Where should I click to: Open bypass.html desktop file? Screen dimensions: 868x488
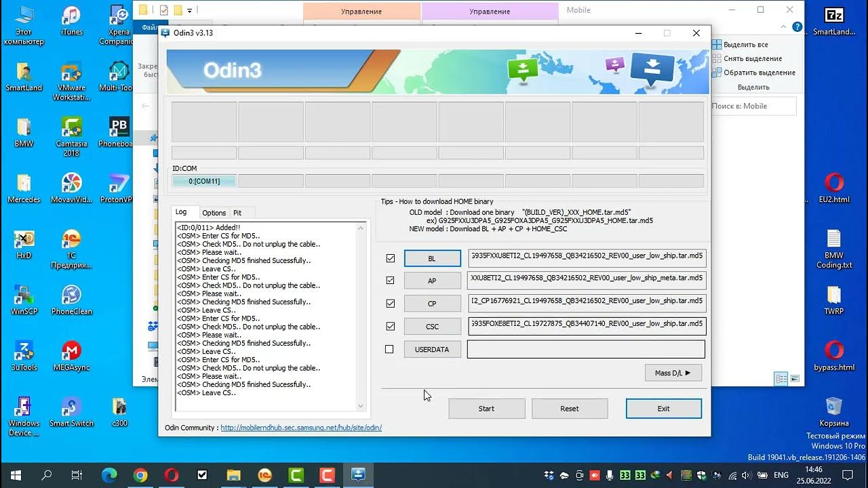coord(834,356)
